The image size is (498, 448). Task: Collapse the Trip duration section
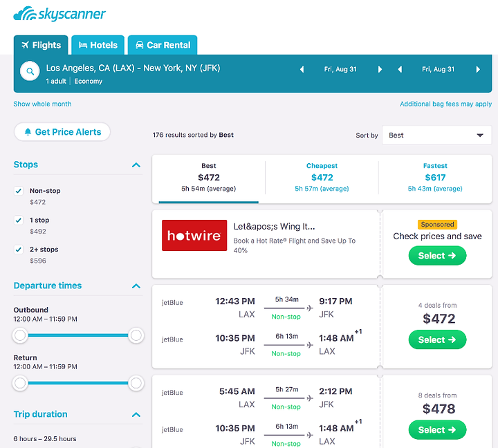(136, 415)
